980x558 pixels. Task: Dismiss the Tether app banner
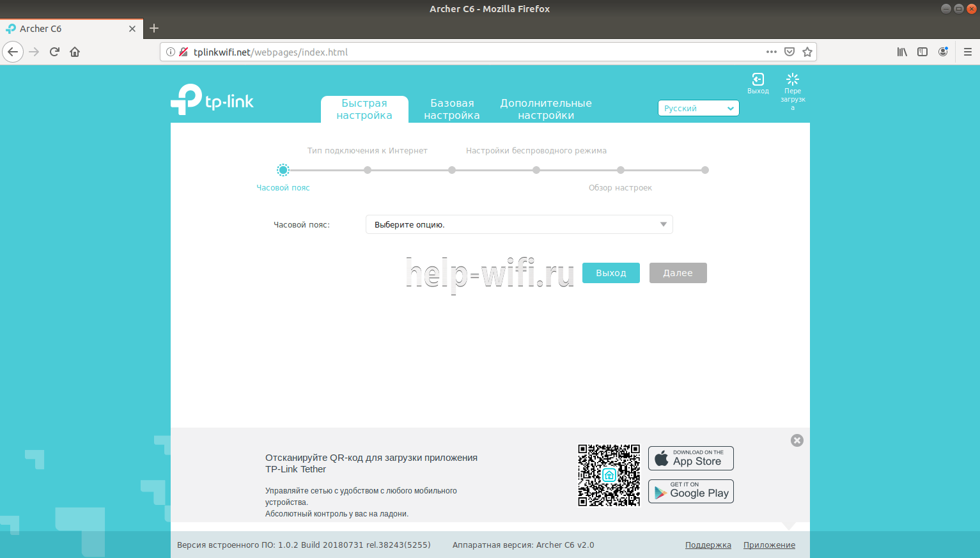coord(797,440)
